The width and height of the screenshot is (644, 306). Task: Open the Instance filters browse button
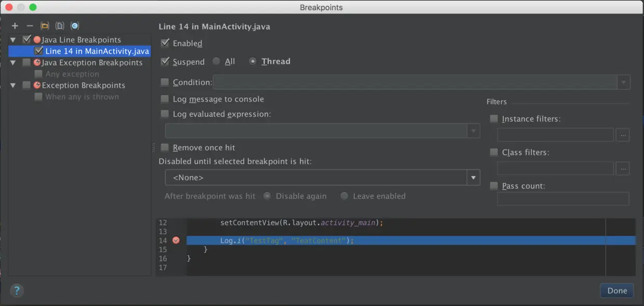(623, 135)
